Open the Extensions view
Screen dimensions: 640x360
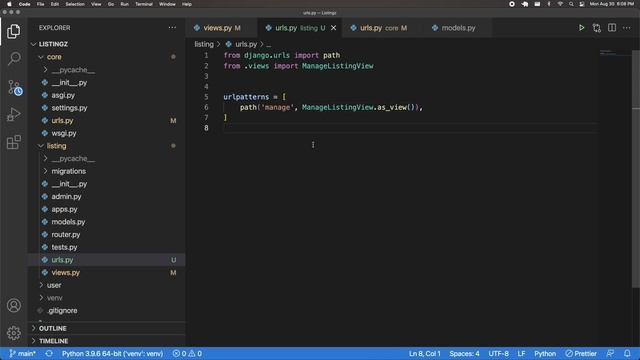pos(13,142)
